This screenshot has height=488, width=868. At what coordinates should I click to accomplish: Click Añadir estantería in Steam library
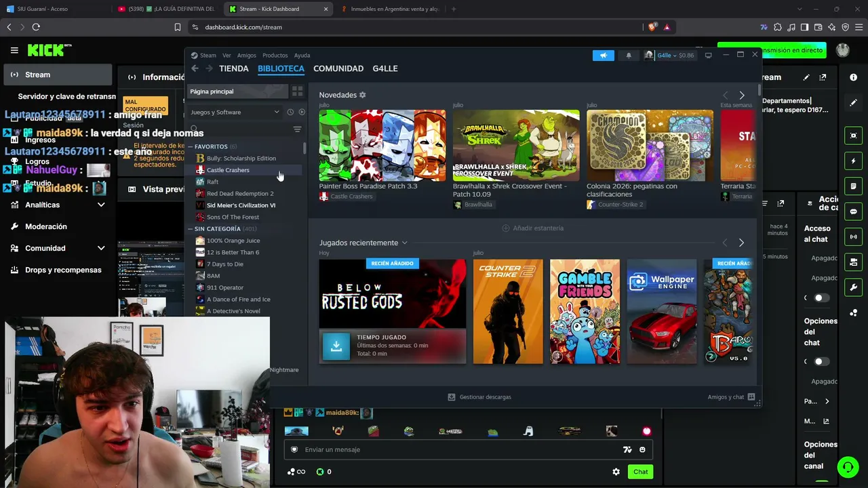(532, 228)
